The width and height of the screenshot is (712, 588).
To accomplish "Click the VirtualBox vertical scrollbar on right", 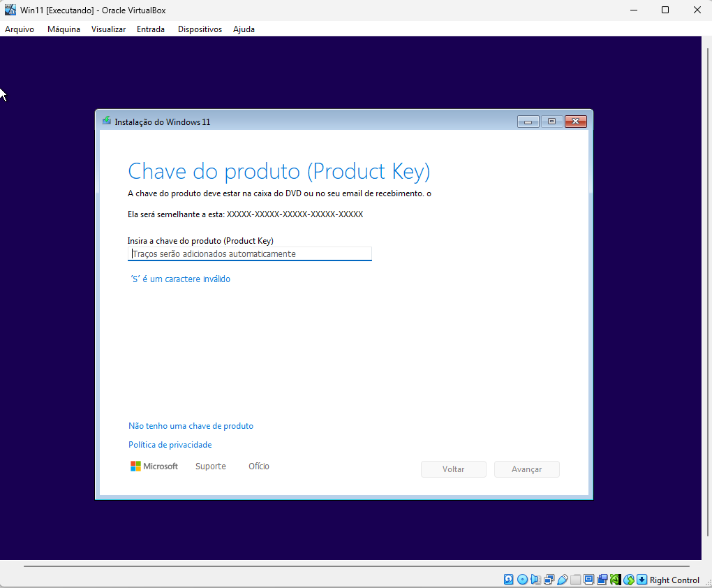I will tap(706, 291).
